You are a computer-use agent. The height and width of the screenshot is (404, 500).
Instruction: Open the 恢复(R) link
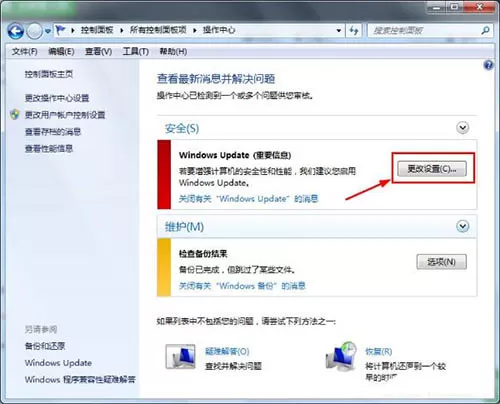pos(379,351)
